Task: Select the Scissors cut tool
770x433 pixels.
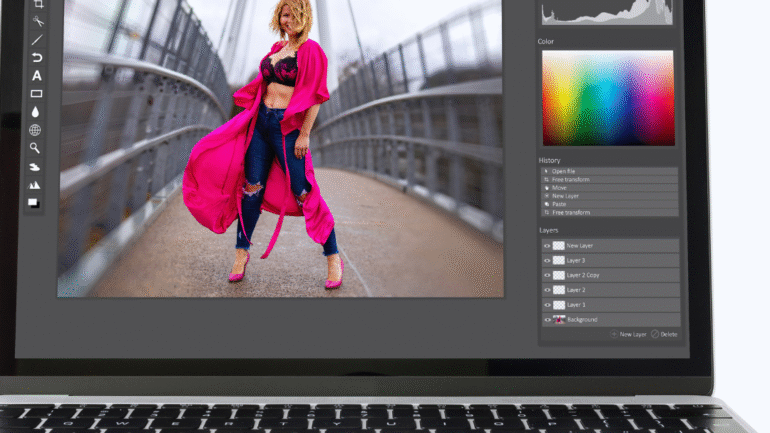Action: (x=38, y=21)
